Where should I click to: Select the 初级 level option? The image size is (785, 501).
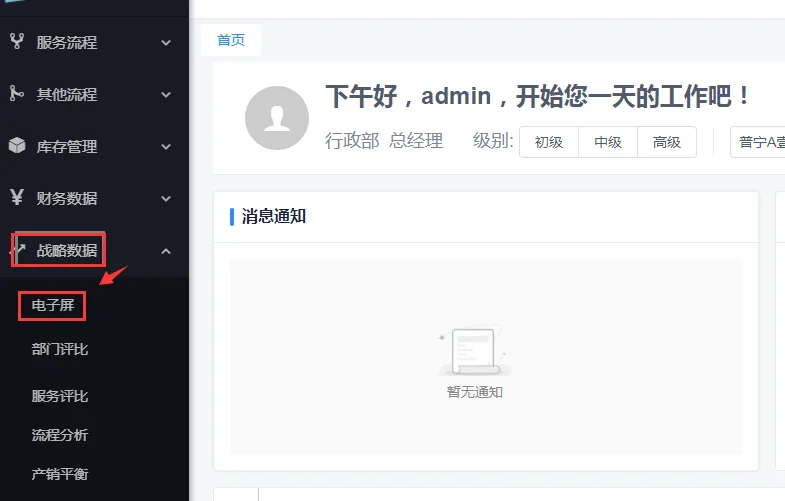(549, 142)
